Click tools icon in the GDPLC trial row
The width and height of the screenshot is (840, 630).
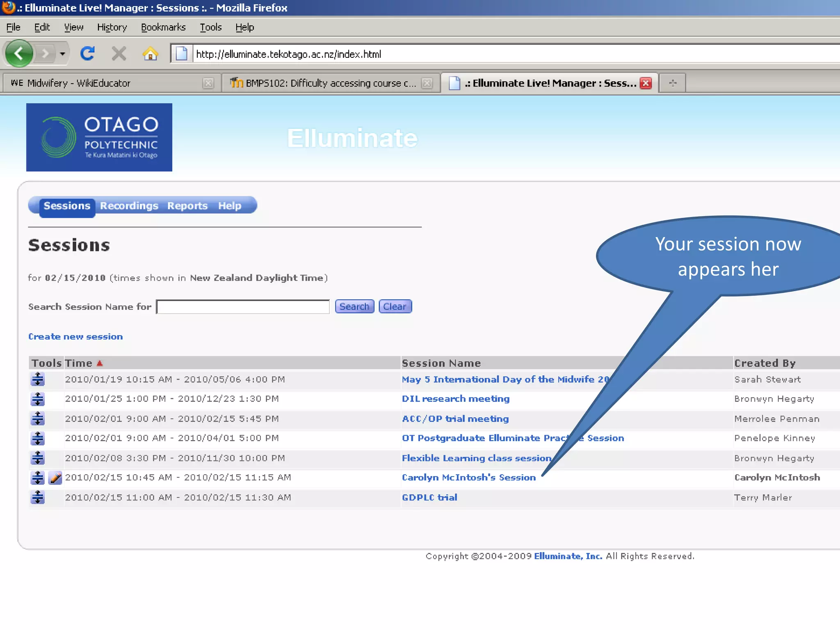pyautogui.click(x=37, y=497)
